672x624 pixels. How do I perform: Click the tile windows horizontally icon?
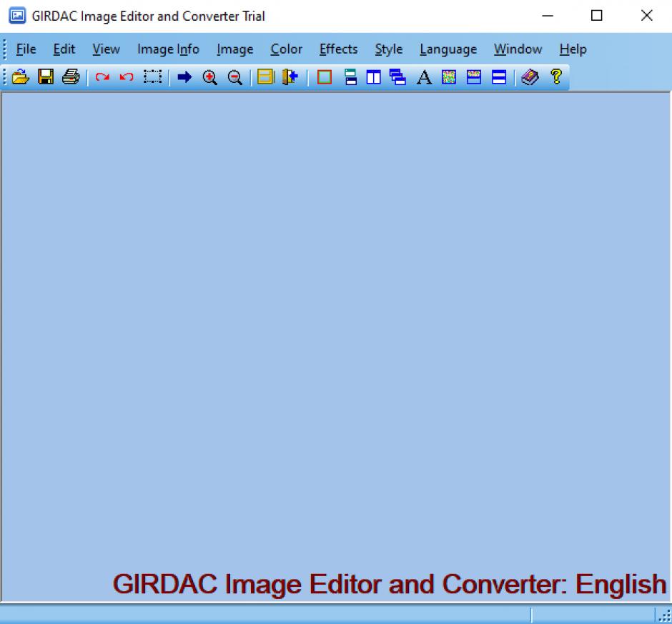click(350, 77)
